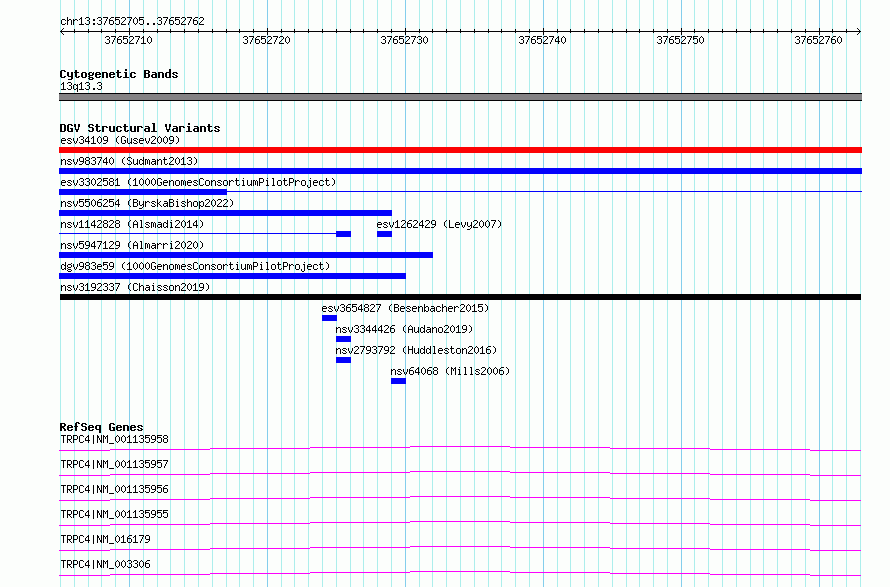Open transcript TRPC4|NM_001135957

coord(114,464)
